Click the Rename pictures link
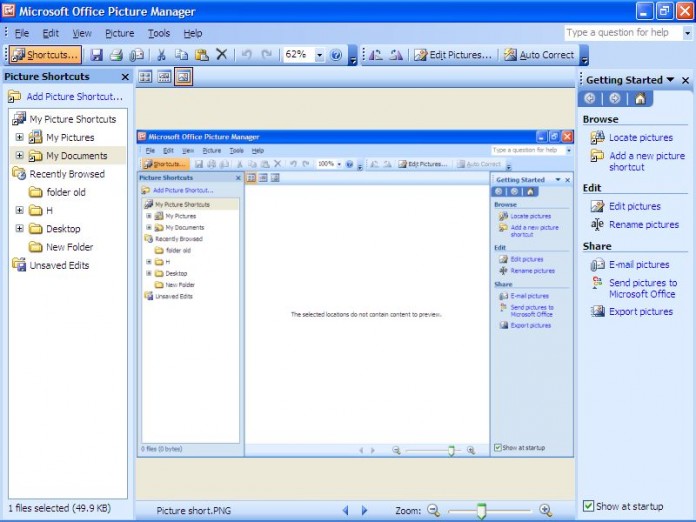The height and width of the screenshot is (522, 696). pos(644,225)
